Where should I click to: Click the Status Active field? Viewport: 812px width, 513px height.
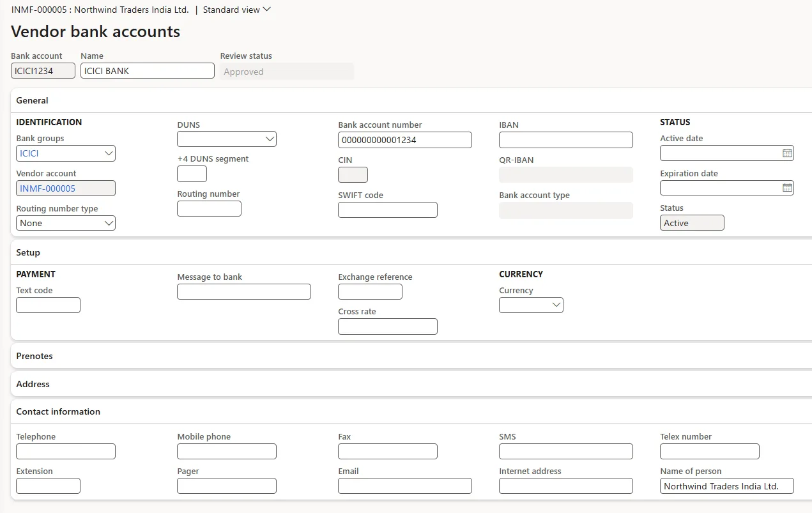[x=692, y=222]
